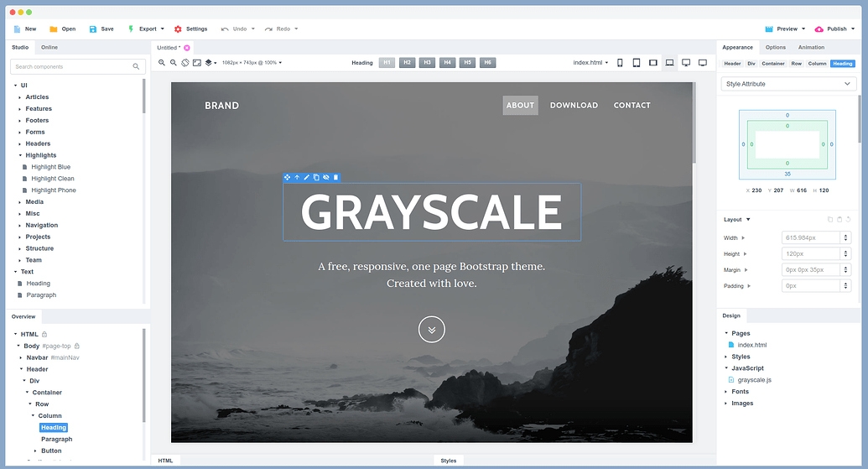Click the search magnifier in components box
868x469 pixels.
pos(136,66)
